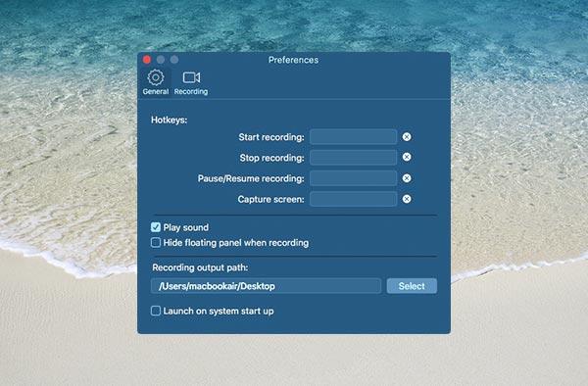
Task: Clear the Pause/Resume recording hotkey
Action: point(407,178)
